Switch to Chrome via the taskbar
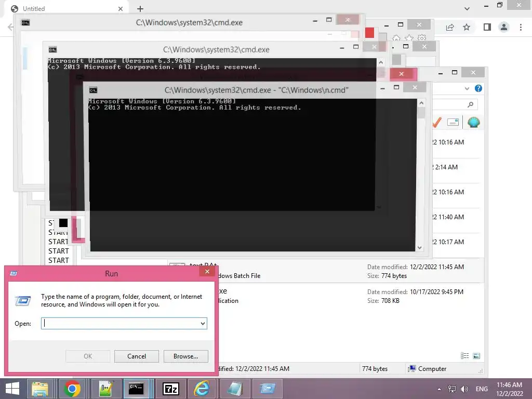 72,389
